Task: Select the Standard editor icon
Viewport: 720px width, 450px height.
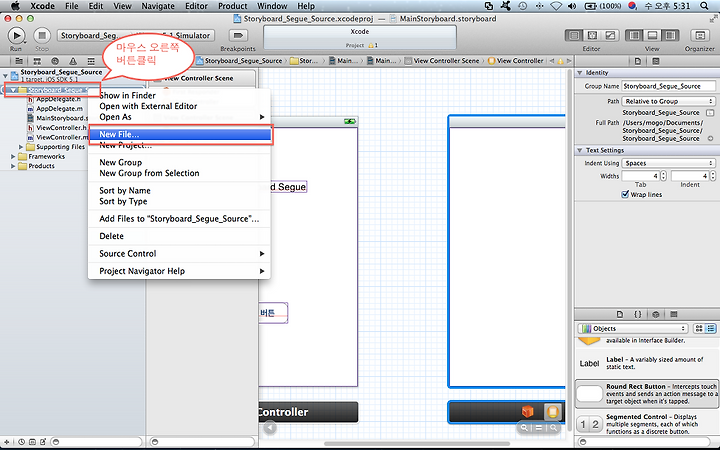Action: click(x=574, y=35)
